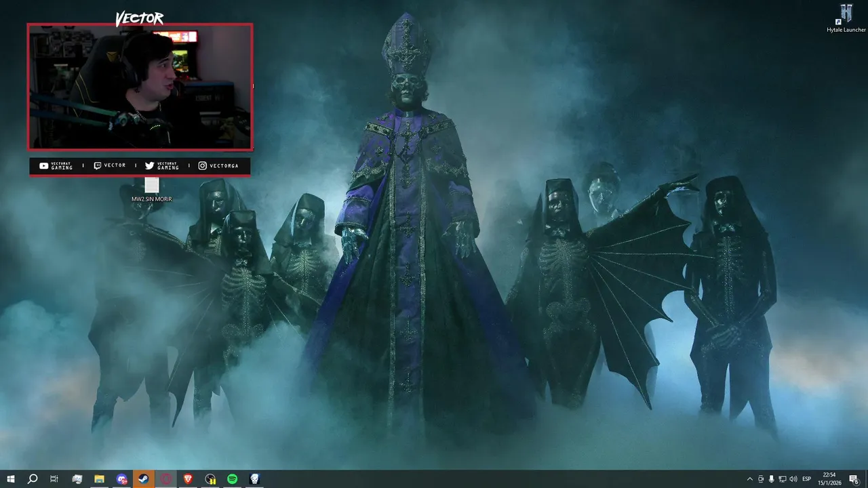Select the MW2 SIN MORIR text file

pos(151,190)
